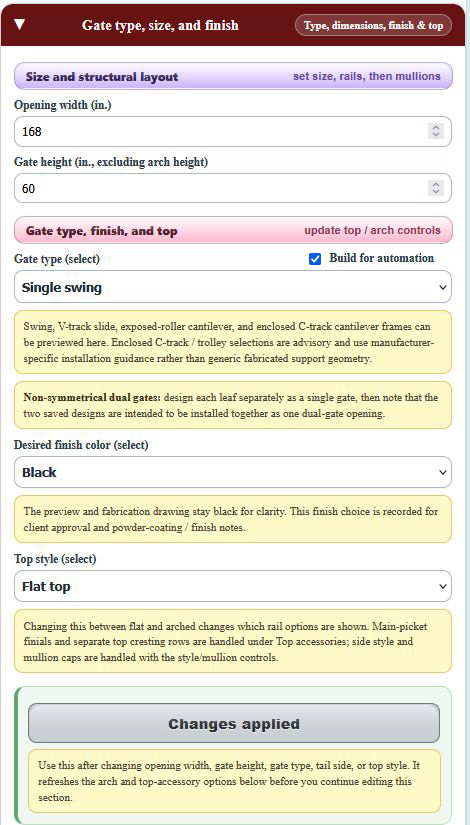This screenshot has width=470, height=825.
Task: Click the 'Type, dimensions, finish & top' pill
Action: click(x=373, y=25)
